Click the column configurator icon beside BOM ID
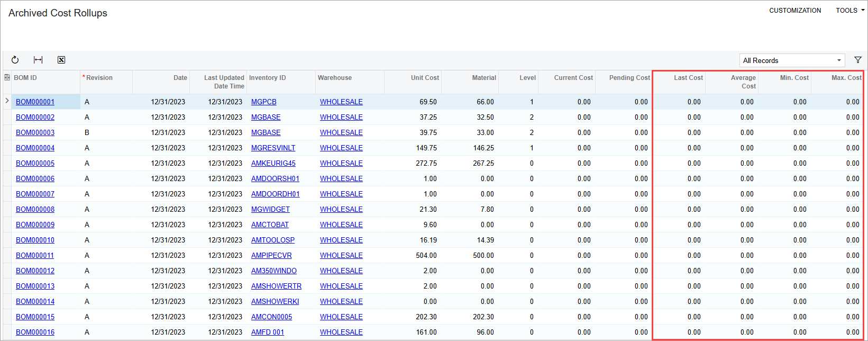The width and height of the screenshot is (868, 341). pos(7,78)
